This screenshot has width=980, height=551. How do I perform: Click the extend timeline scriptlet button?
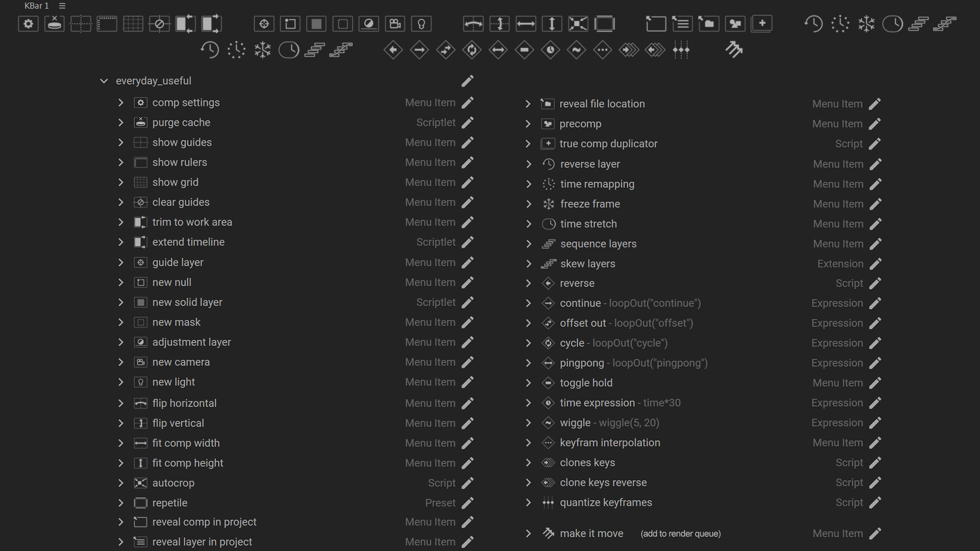click(x=188, y=242)
